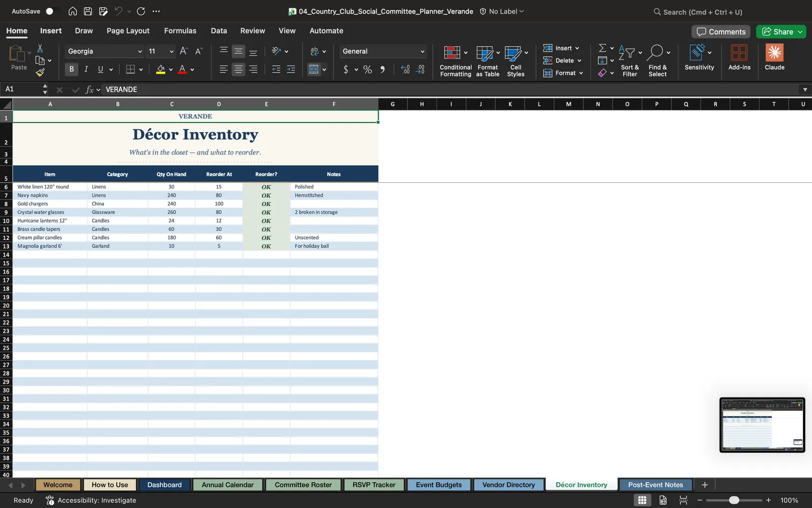The image size is (812, 508).
Task: Toggle align text right
Action: point(253,70)
